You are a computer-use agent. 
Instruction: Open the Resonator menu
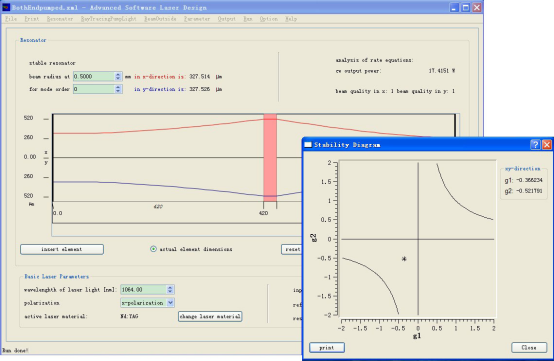tap(60, 19)
